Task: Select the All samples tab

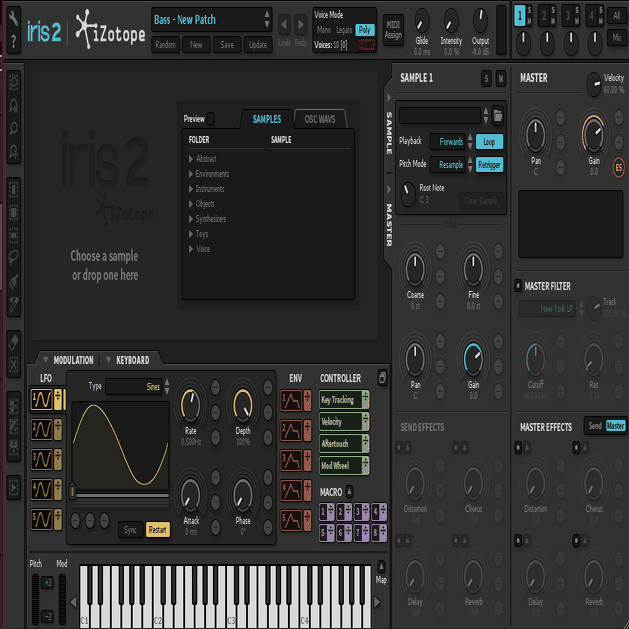Action: click(x=617, y=16)
